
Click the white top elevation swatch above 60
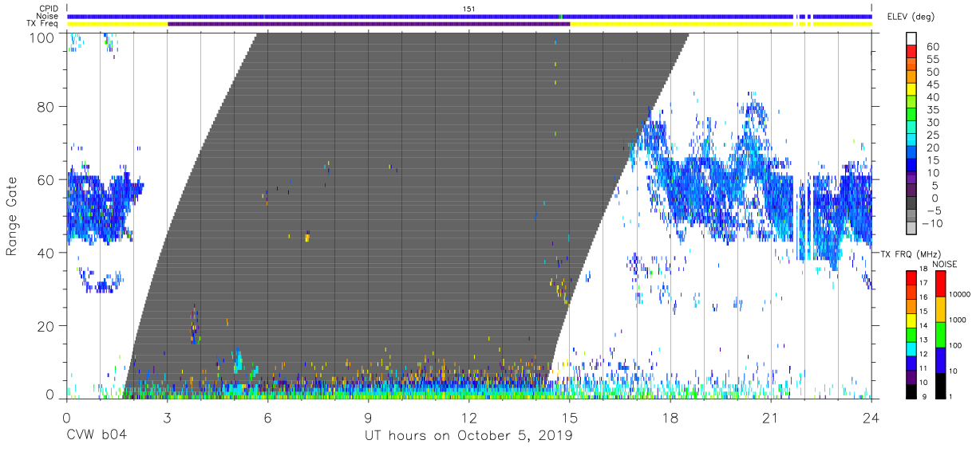coord(912,40)
